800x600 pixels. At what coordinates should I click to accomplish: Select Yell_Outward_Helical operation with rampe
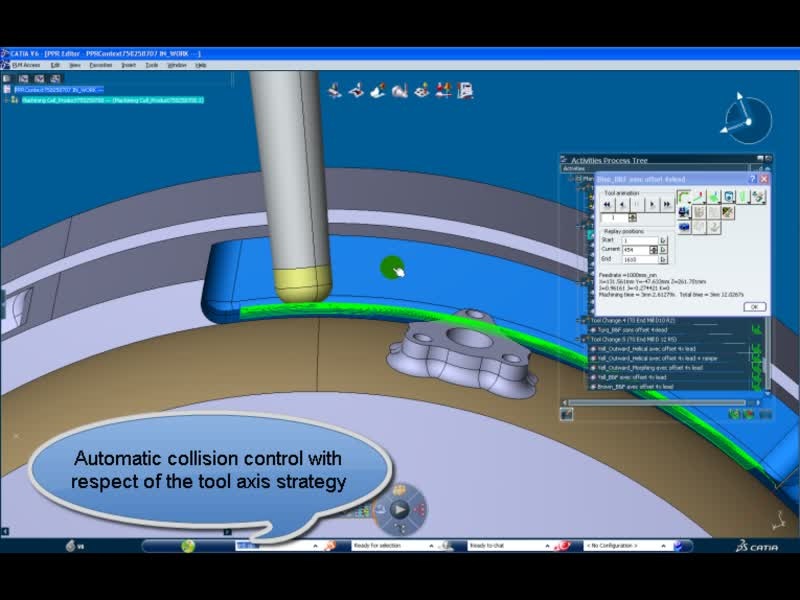657,358
